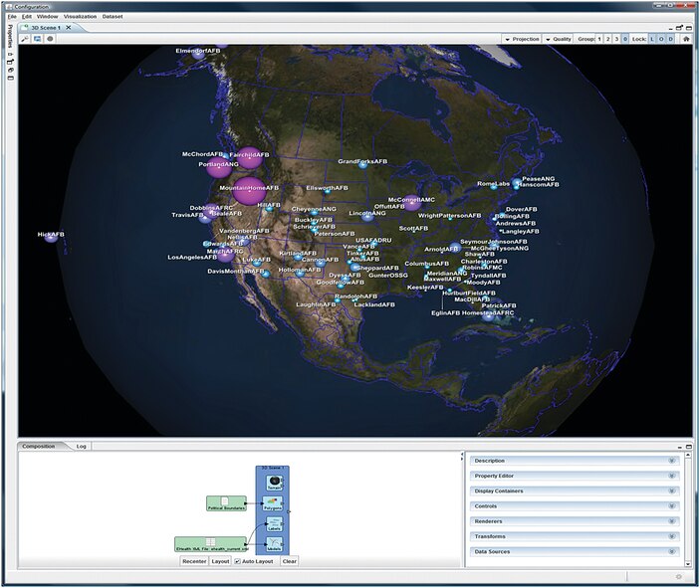The image size is (700, 588).
Task: Click the status bar icon at bottom right
Action: pyautogui.click(x=678, y=577)
